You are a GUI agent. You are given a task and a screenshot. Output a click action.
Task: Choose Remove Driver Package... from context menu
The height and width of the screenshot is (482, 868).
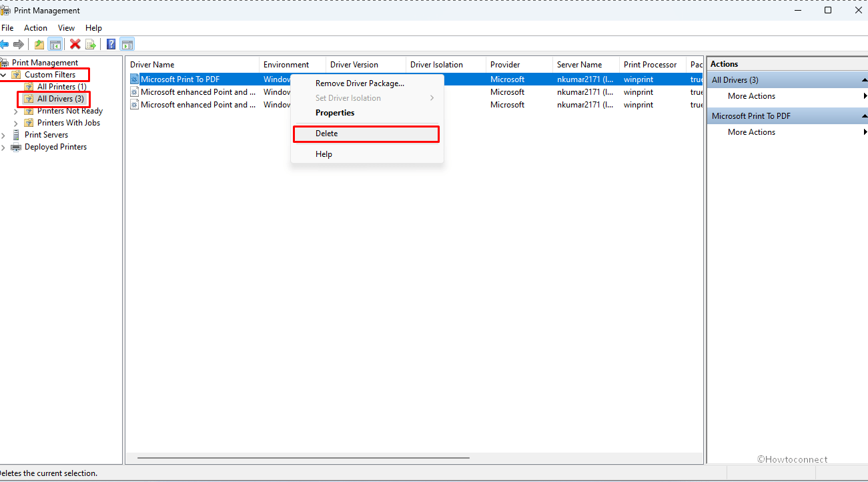coord(367,83)
